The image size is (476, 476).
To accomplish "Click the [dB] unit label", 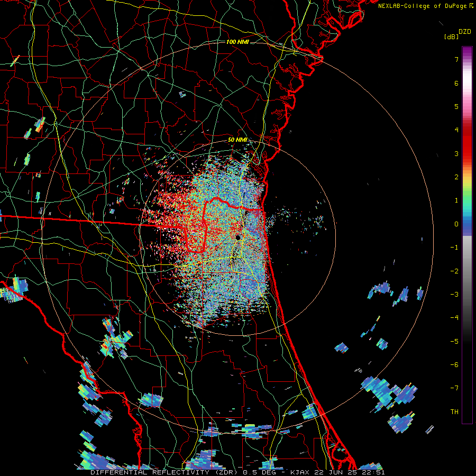I will pyautogui.click(x=451, y=36).
